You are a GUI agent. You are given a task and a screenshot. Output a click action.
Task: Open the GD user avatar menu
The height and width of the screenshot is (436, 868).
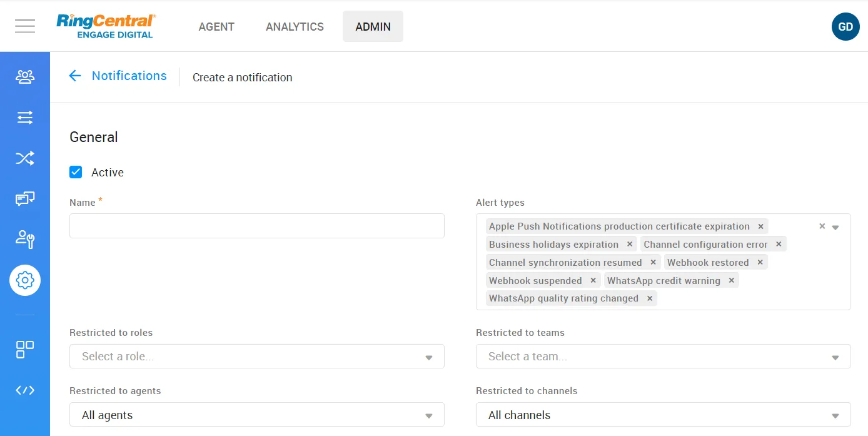click(845, 27)
